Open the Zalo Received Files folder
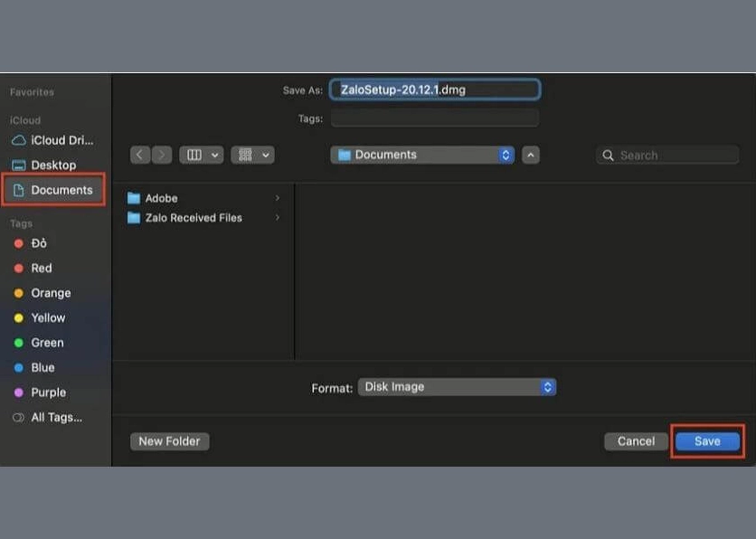 point(193,218)
